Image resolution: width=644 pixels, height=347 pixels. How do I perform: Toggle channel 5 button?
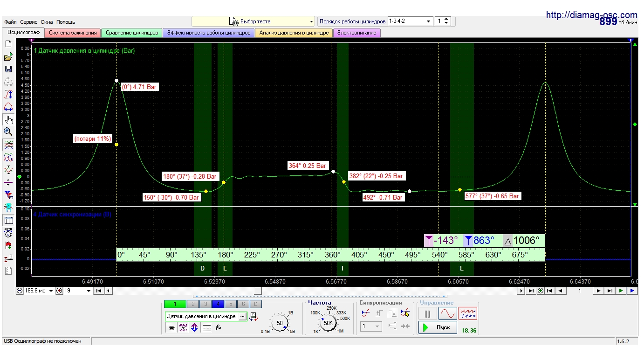(230, 304)
